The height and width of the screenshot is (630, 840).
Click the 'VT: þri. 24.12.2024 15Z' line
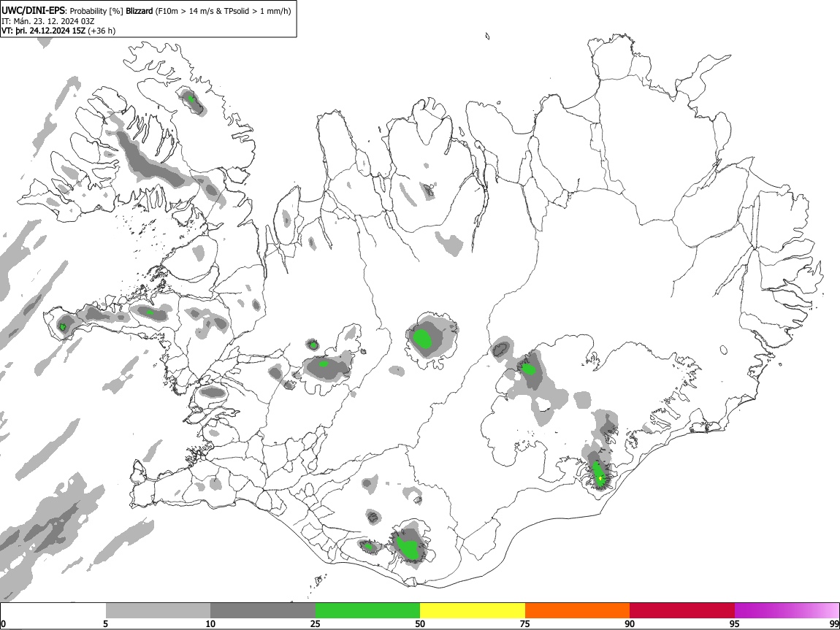43,31
